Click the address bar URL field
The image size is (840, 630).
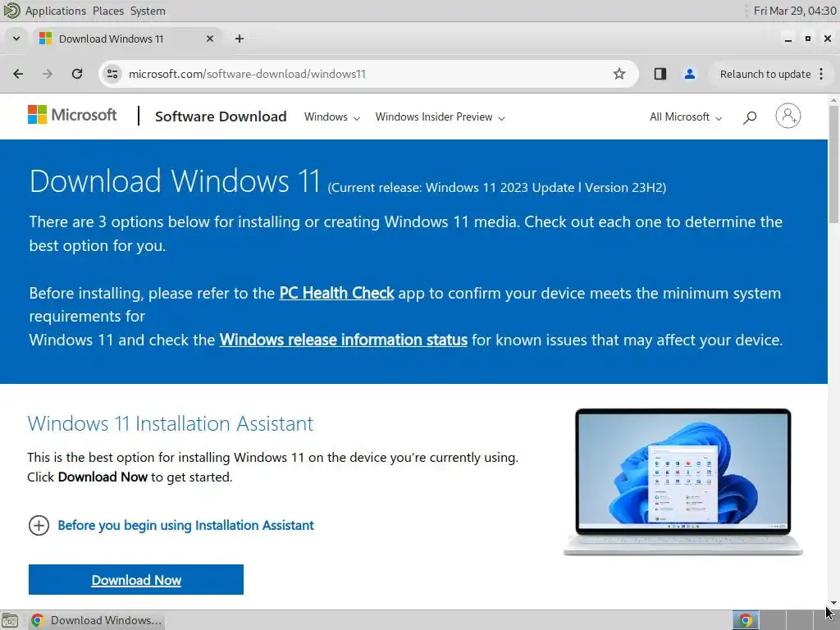pyautogui.click(x=368, y=74)
